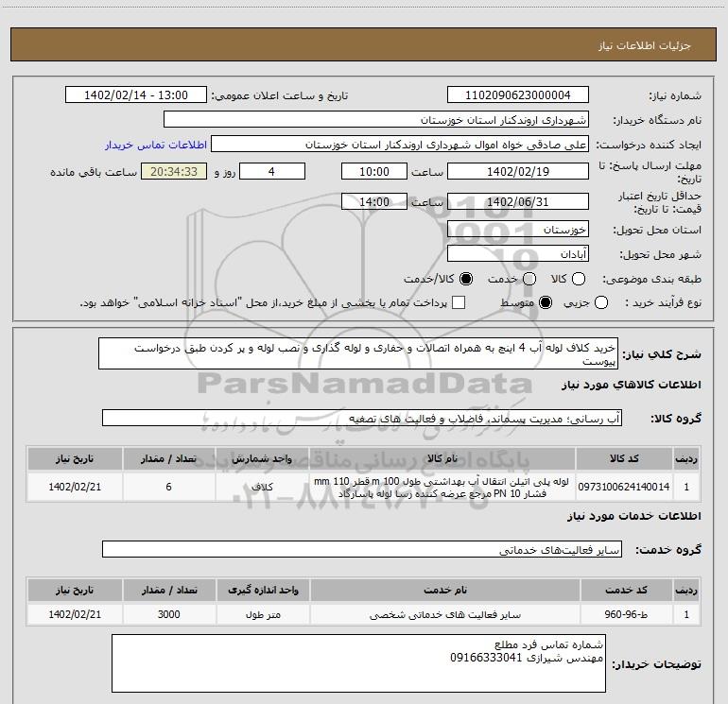Open the buyer contact information link
The height and width of the screenshot is (704, 728).
(x=156, y=145)
